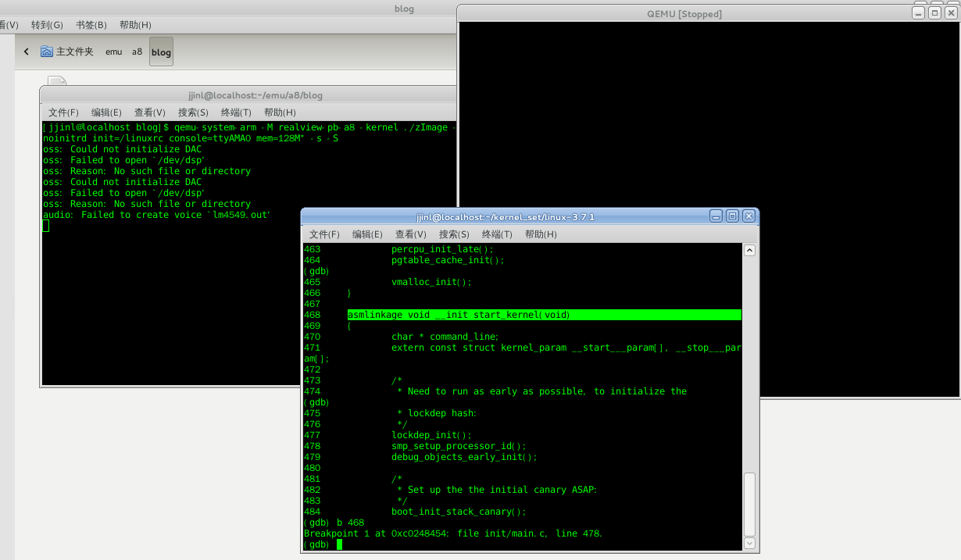This screenshot has width=961, height=560.
Task: Open 终端(T) menu in a8/blog terminal
Action: coord(236,112)
